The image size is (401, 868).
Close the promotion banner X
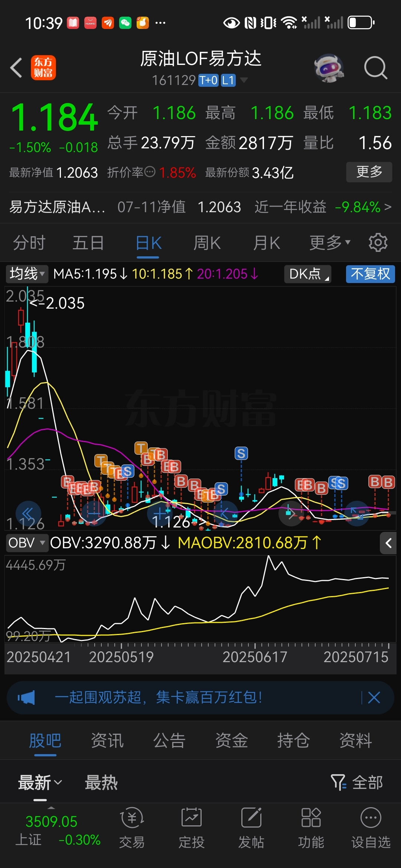click(x=374, y=697)
